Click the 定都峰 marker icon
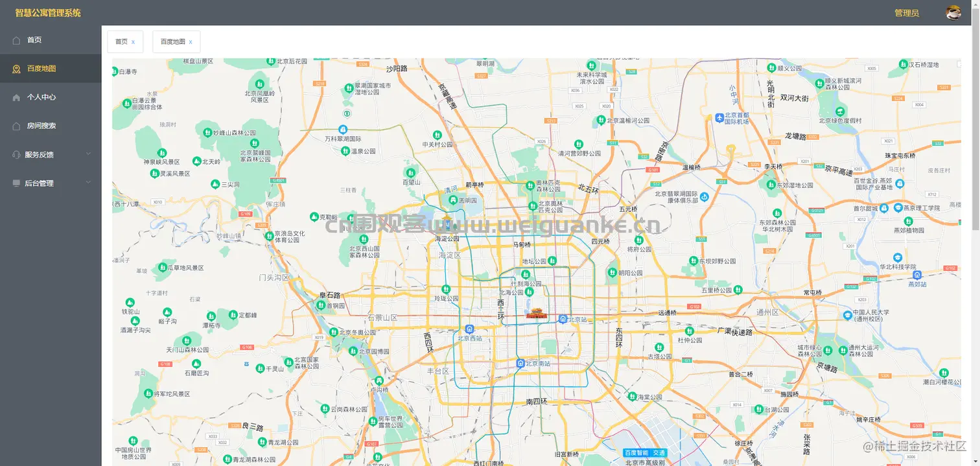 tap(233, 314)
